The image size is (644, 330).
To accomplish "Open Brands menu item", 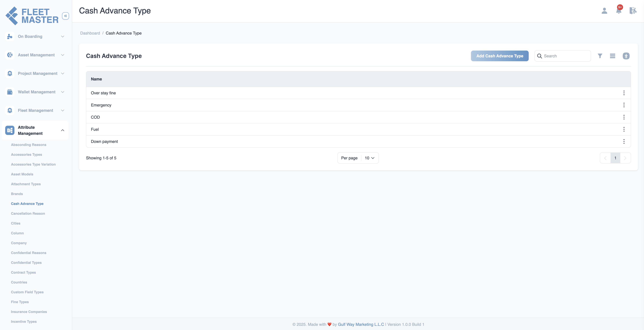I will (17, 194).
